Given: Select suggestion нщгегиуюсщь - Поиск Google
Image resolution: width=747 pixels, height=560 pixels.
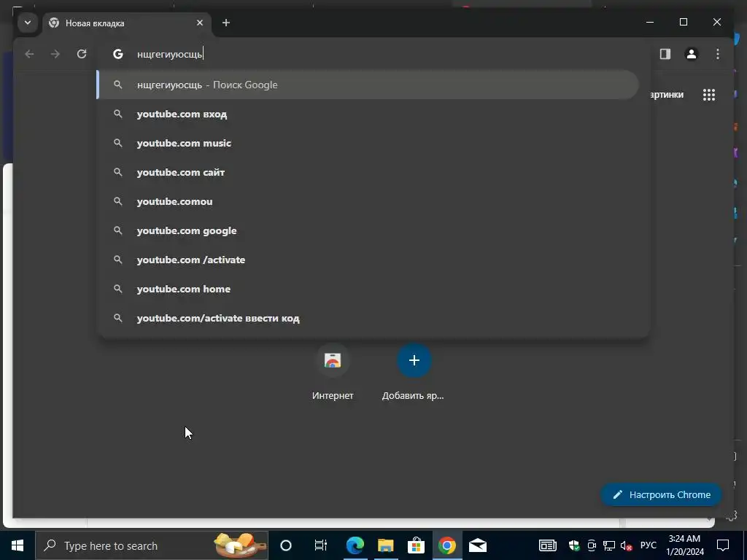Looking at the screenshot, I should tap(368, 85).
